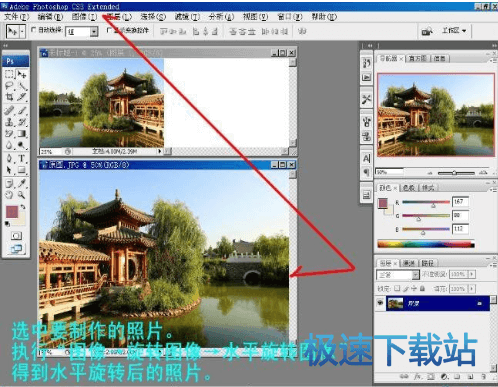Switch to the Histogram tab
498x387 pixels.
418,58
